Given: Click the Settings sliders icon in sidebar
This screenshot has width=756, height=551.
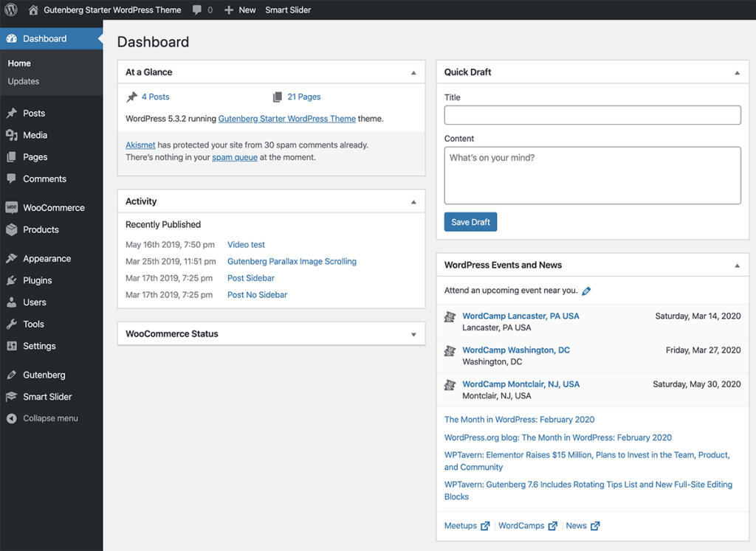Looking at the screenshot, I should point(12,346).
